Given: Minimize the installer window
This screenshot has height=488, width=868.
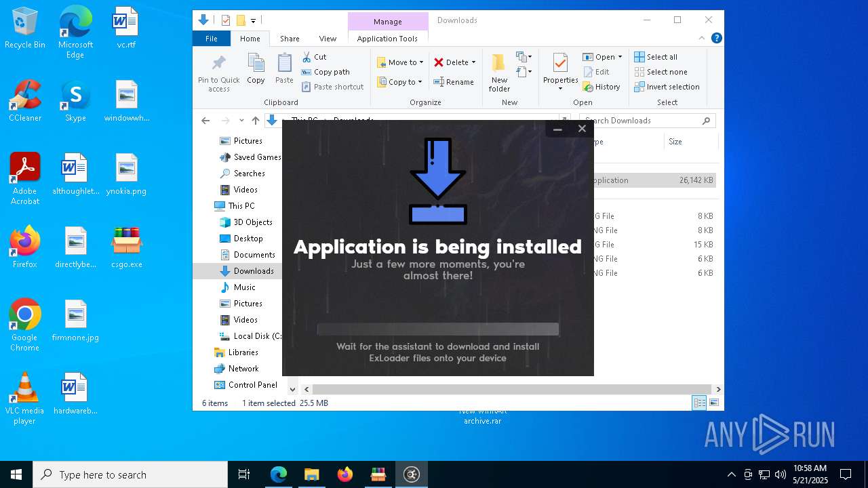Looking at the screenshot, I should point(557,129).
